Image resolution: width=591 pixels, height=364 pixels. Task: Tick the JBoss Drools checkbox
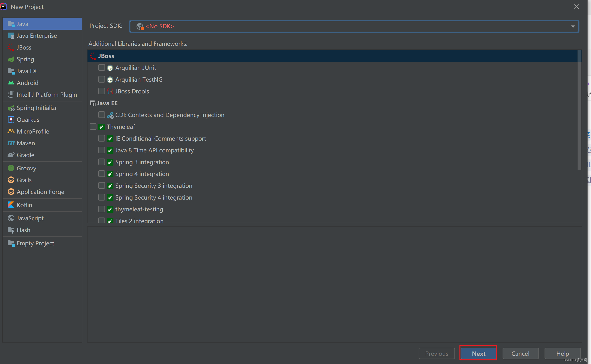coord(102,91)
